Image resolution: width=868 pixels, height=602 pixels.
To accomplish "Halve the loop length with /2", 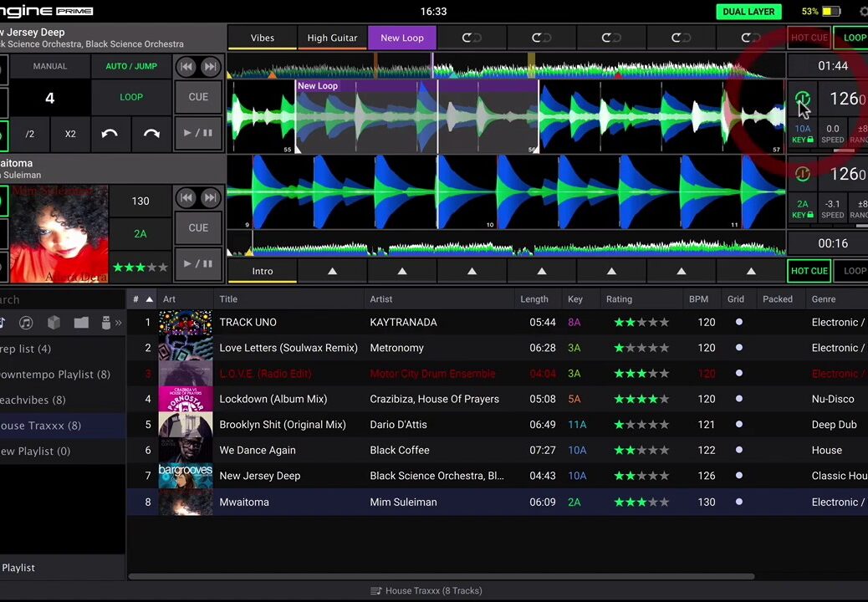I will coord(30,134).
